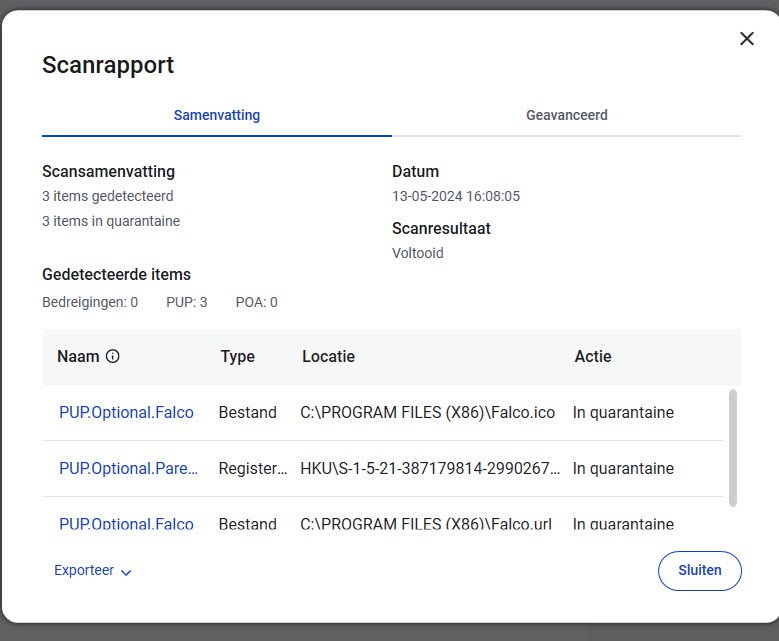This screenshot has height=641, width=779.
Task: Click the chevron arrow beside Exporteer
Action: pos(126,572)
